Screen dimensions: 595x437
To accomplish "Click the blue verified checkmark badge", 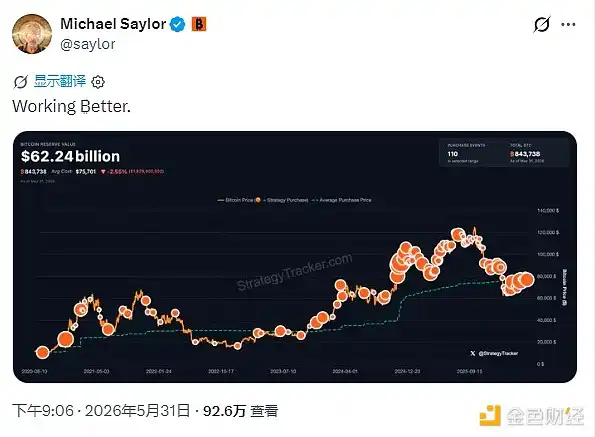I will click(x=177, y=24).
